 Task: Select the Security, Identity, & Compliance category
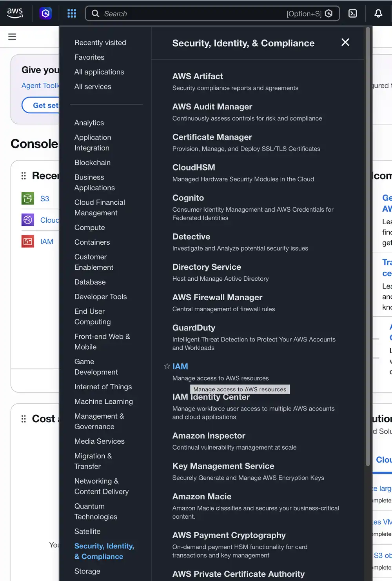[104, 551]
